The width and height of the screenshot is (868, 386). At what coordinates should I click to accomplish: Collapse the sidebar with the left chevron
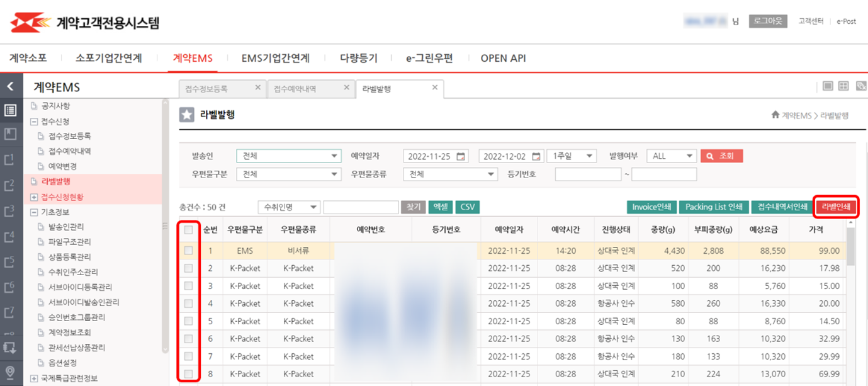(x=10, y=86)
